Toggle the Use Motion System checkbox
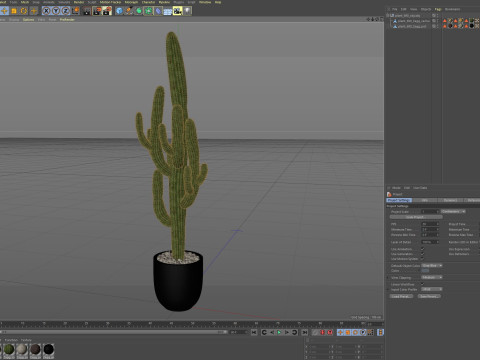Viewport: 480px width, 360px height. [x=422, y=259]
